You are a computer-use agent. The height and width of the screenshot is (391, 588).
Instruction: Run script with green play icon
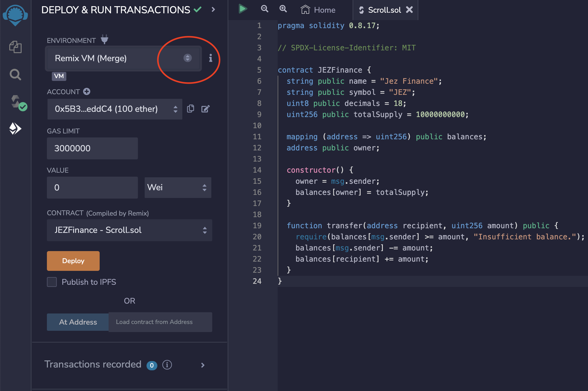(243, 9)
